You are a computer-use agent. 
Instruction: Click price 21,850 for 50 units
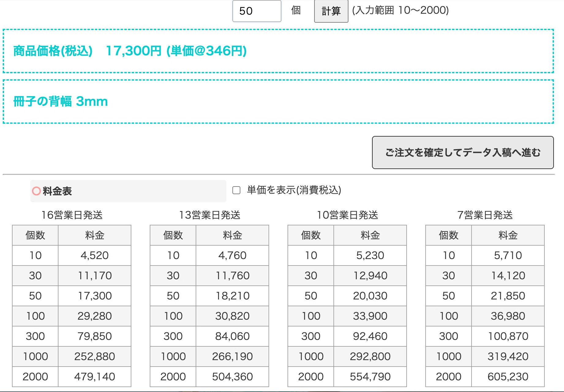tap(508, 296)
